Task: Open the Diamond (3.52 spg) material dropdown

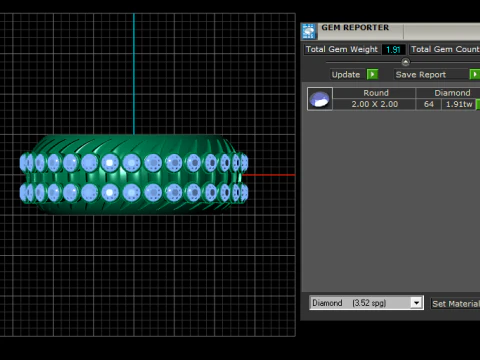Action: click(x=366, y=303)
